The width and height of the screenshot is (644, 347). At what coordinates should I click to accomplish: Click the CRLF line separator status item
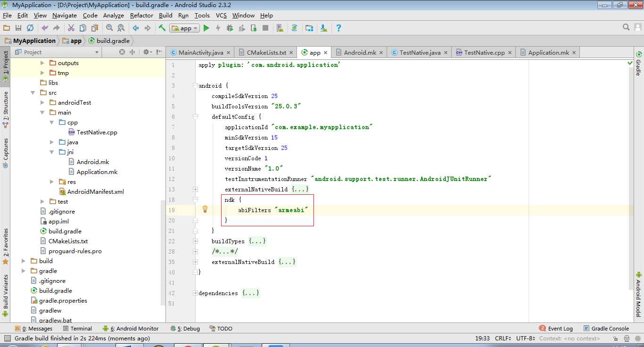503,339
